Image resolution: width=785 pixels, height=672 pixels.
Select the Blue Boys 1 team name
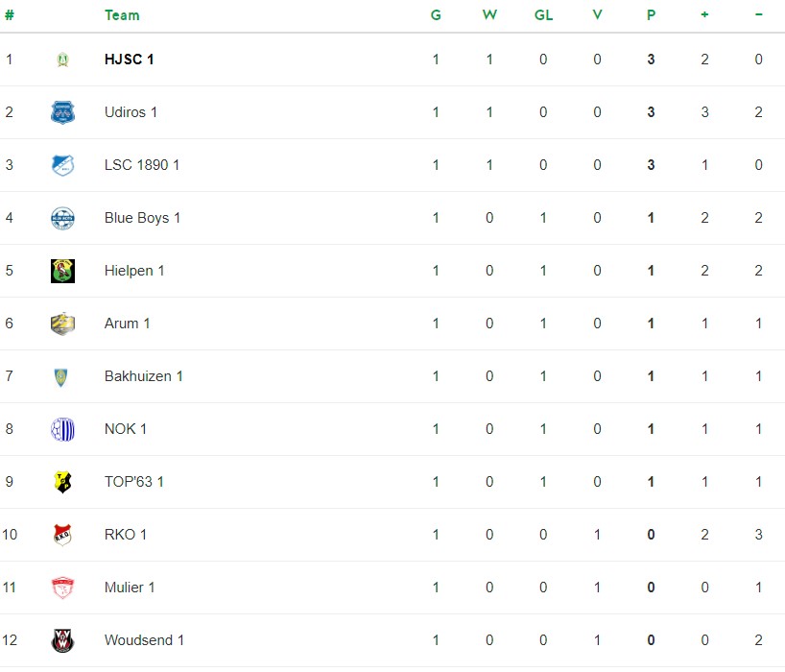click(x=142, y=218)
